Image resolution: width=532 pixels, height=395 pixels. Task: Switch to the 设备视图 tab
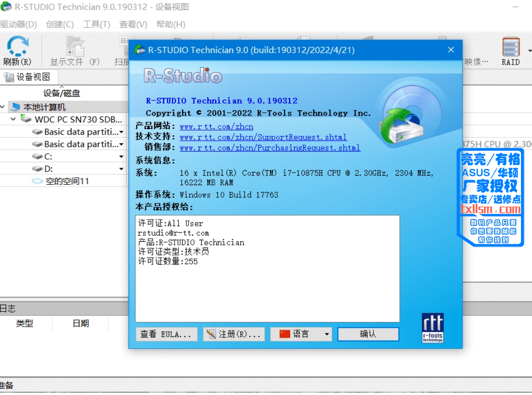coord(29,77)
